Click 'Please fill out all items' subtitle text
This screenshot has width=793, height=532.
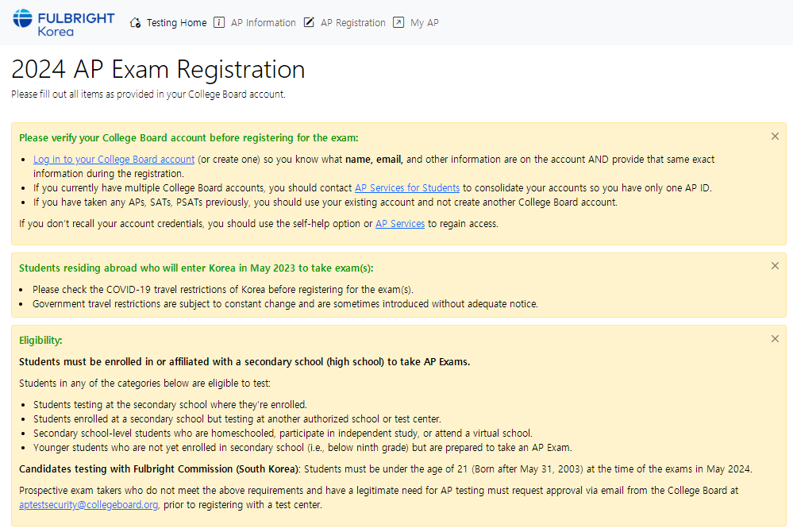pyautogui.click(x=148, y=94)
